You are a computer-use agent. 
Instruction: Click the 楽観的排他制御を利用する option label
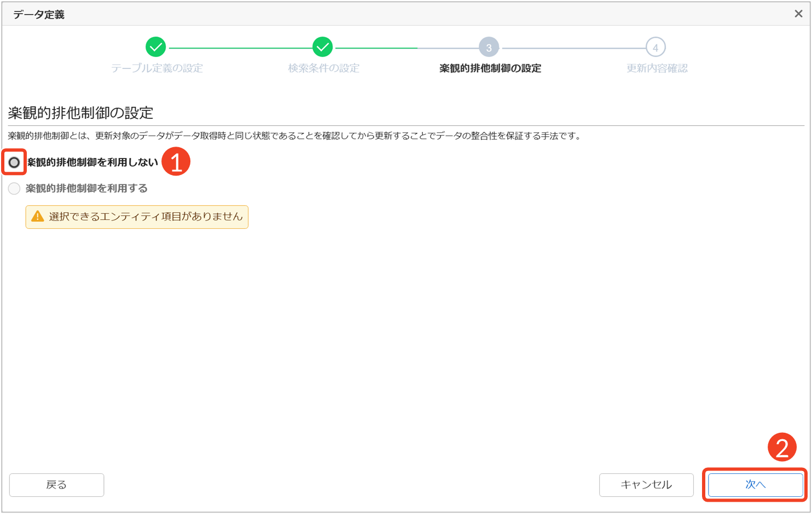86,189
